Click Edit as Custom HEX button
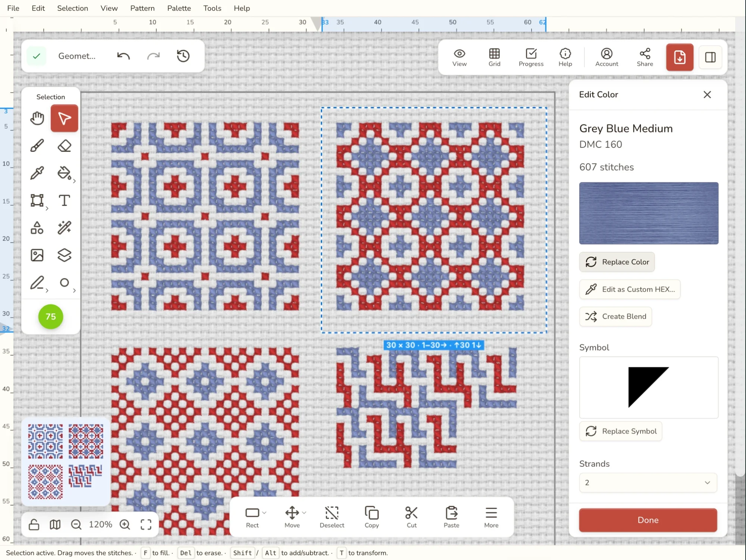 pos(630,289)
